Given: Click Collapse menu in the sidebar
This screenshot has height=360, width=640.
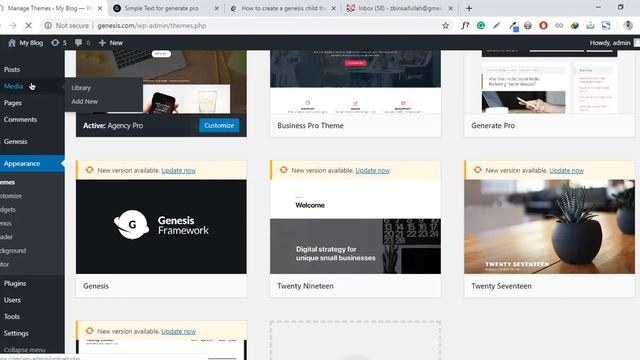Looking at the screenshot, I should pyautogui.click(x=24, y=350).
